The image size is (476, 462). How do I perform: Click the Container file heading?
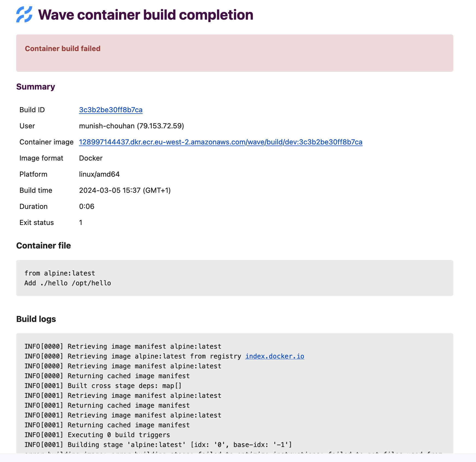(43, 245)
